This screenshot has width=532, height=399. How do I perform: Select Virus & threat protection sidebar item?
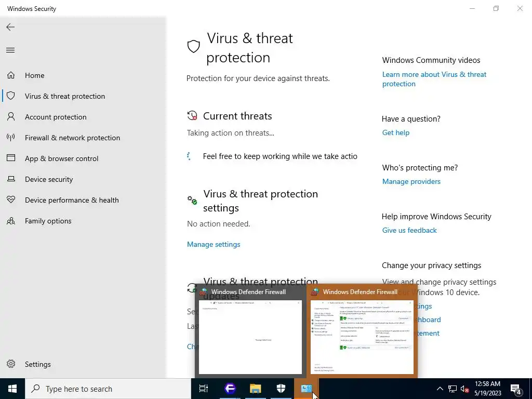click(65, 96)
